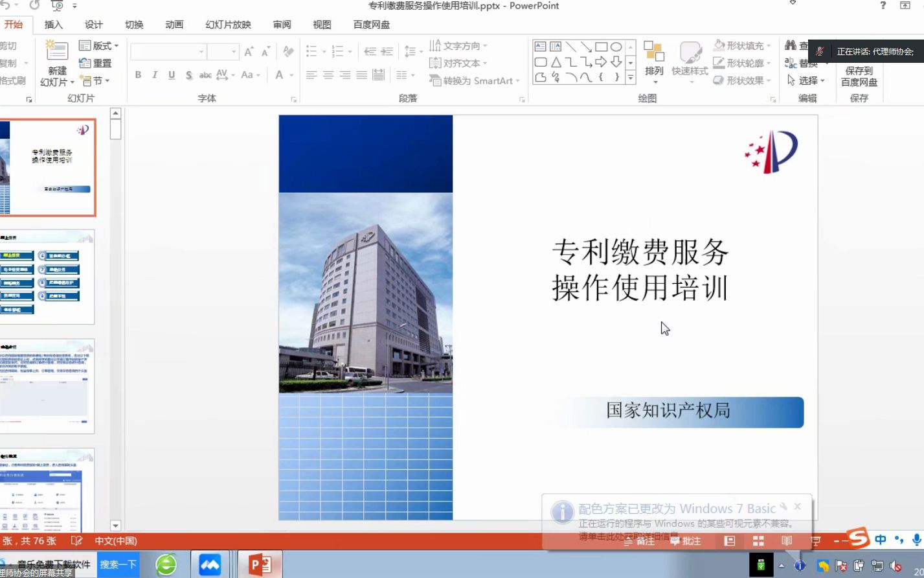Switch to the Review (审阅) tab
This screenshot has width=924, height=578.
[282, 25]
